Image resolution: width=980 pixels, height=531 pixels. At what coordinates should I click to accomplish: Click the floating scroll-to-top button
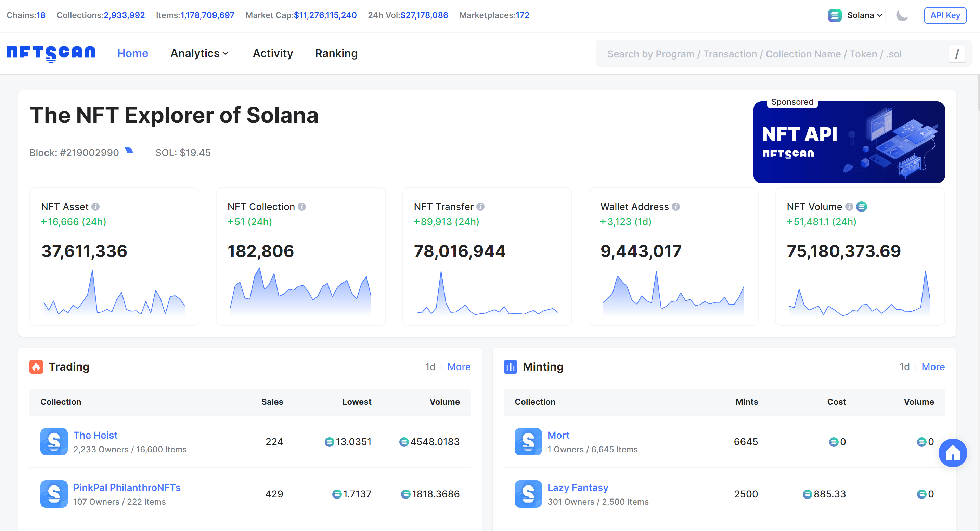(953, 453)
